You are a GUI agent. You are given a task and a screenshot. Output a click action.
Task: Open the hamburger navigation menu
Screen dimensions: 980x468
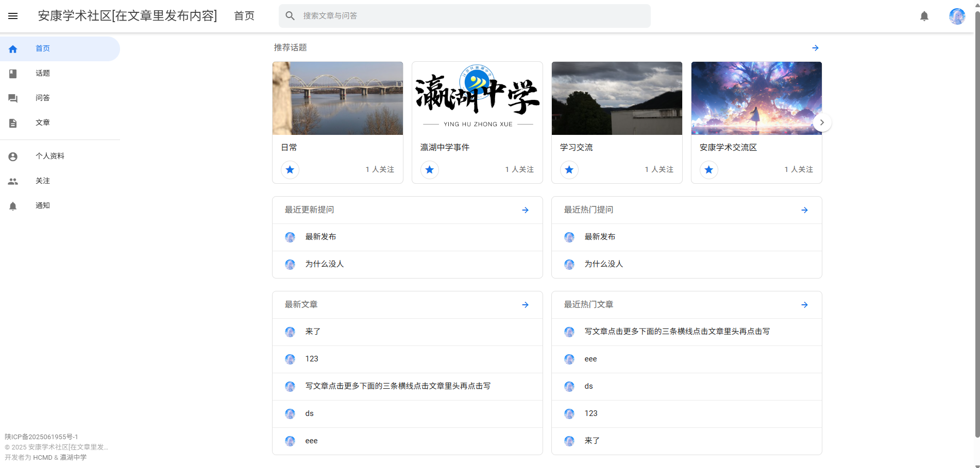pos(13,16)
